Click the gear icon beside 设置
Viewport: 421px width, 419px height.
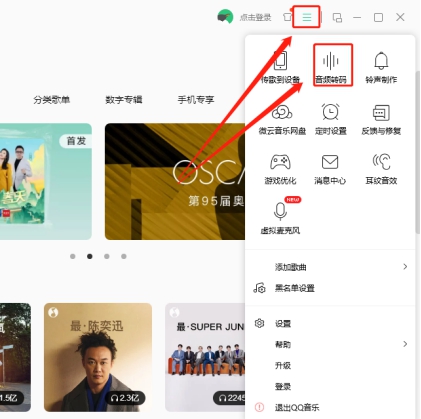(x=259, y=323)
